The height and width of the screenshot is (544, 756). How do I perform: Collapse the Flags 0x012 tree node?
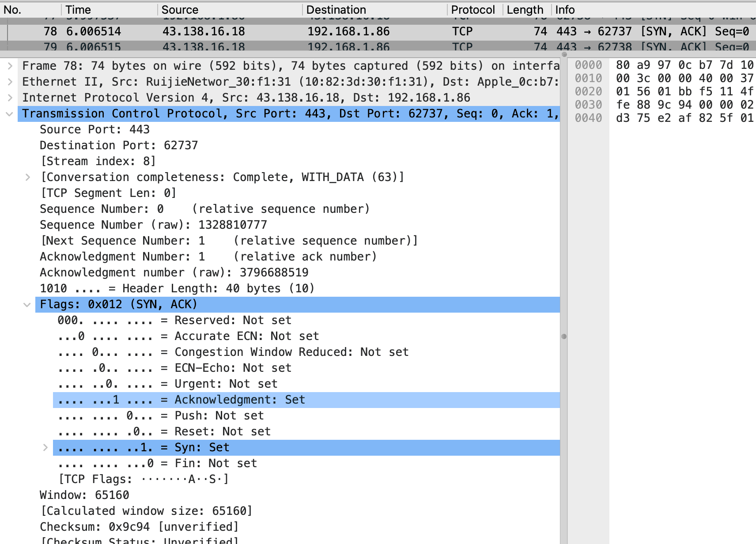click(x=27, y=304)
